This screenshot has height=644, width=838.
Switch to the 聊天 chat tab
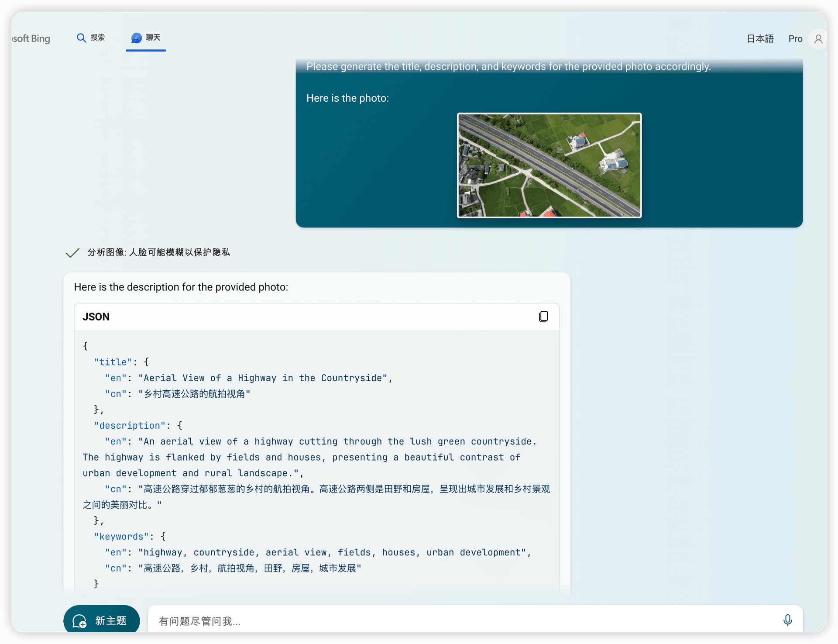pos(146,38)
